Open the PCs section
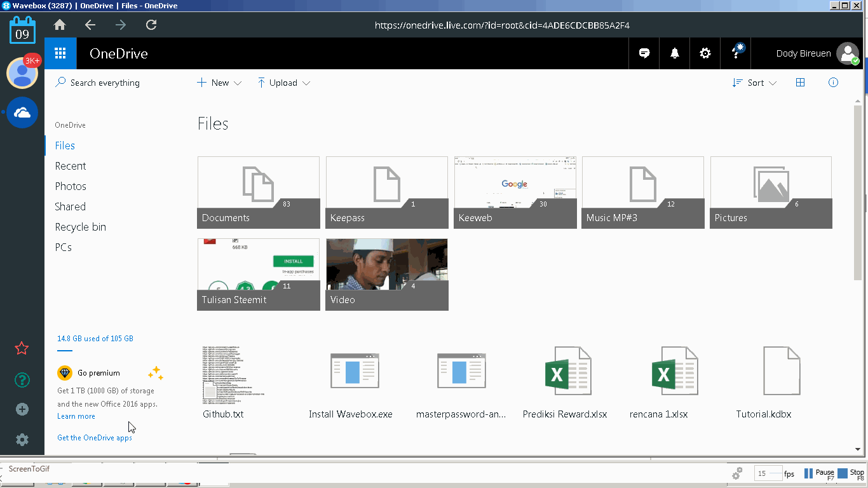The height and width of the screenshot is (488, 868). (x=64, y=247)
